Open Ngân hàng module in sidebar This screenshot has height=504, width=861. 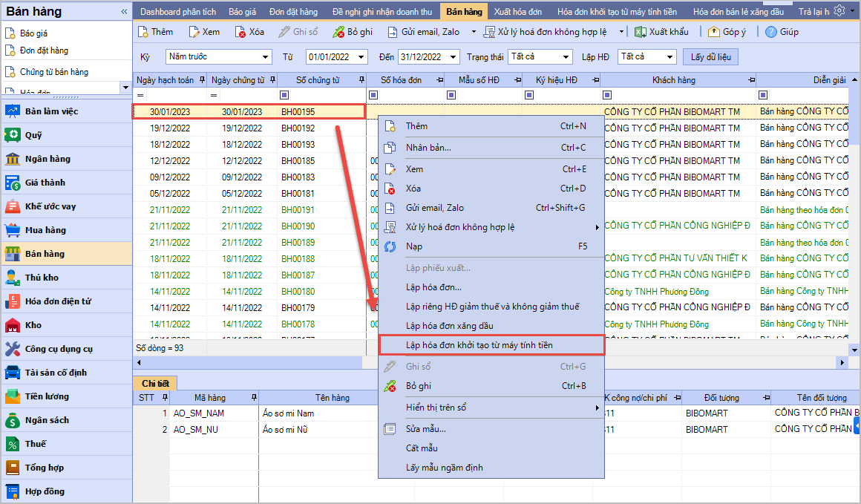click(47, 159)
